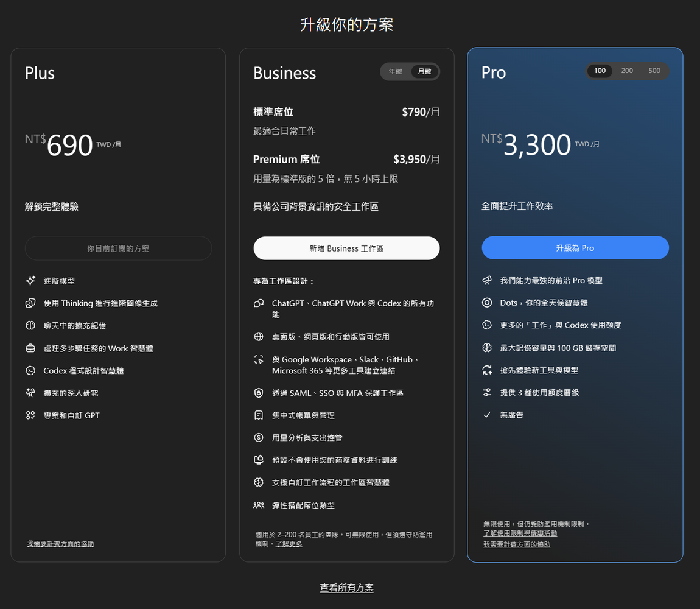Click the $3,950/月 price

click(x=416, y=159)
